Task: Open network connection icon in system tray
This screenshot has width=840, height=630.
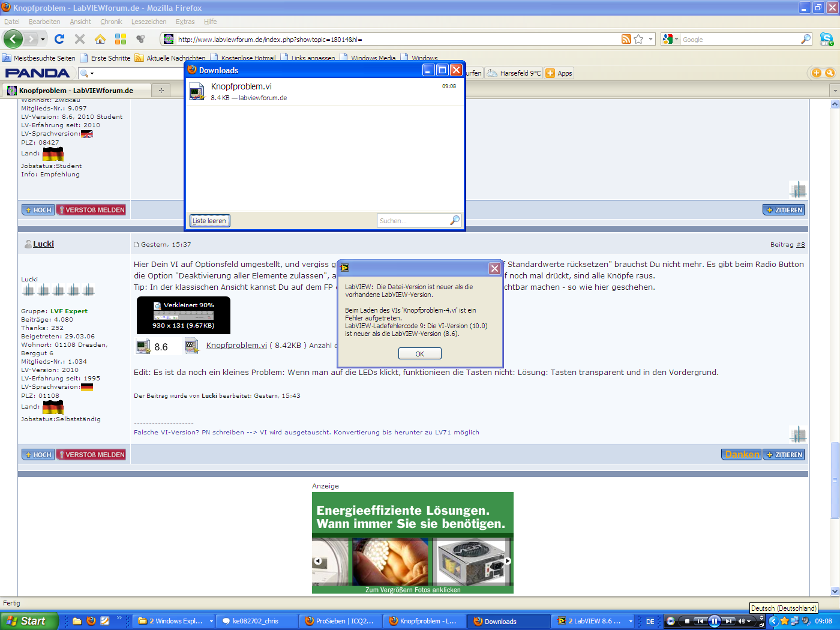Action: click(794, 621)
